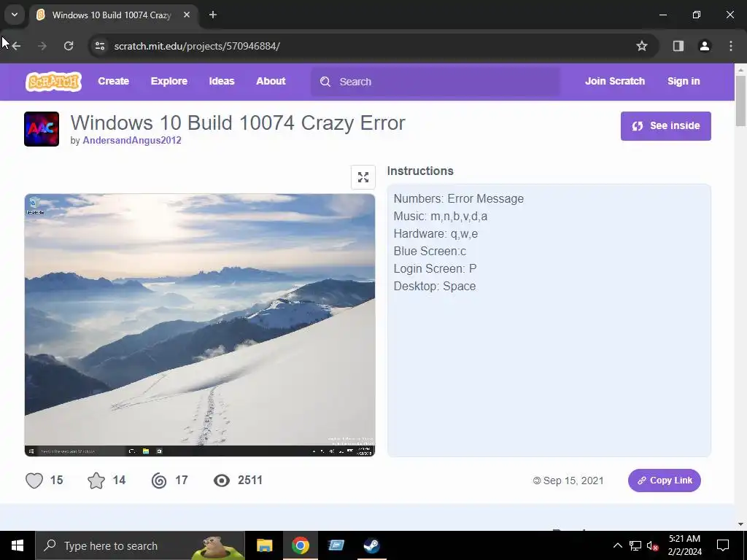Reload the page
This screenshot has width=747, height=560.
[x=69, y=46]
